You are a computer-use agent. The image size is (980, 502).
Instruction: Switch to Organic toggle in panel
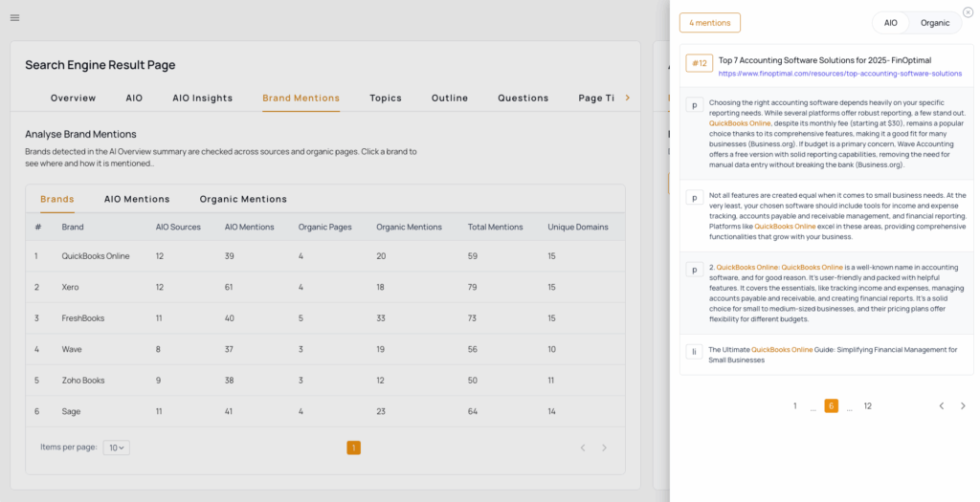934,23
